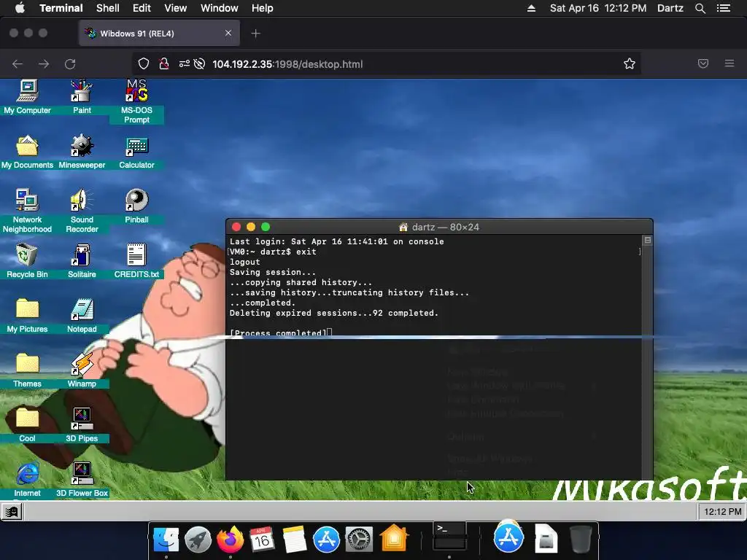747x560 pixels.
Task: Click the Internet Explorer desktop icon
Action: click(x=27, y=474)
